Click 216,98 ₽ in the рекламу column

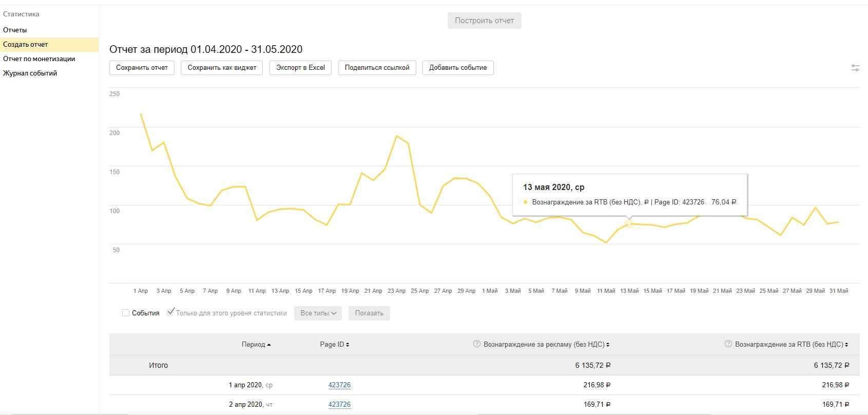(597, 385)
